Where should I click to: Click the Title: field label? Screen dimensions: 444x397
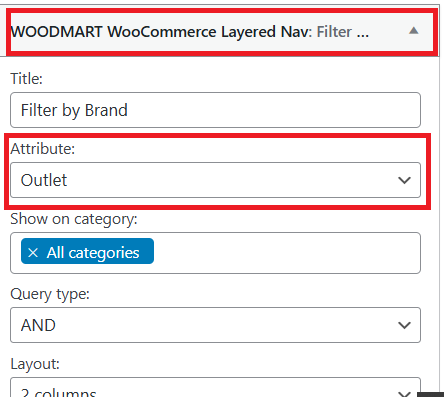pos(27,79)
